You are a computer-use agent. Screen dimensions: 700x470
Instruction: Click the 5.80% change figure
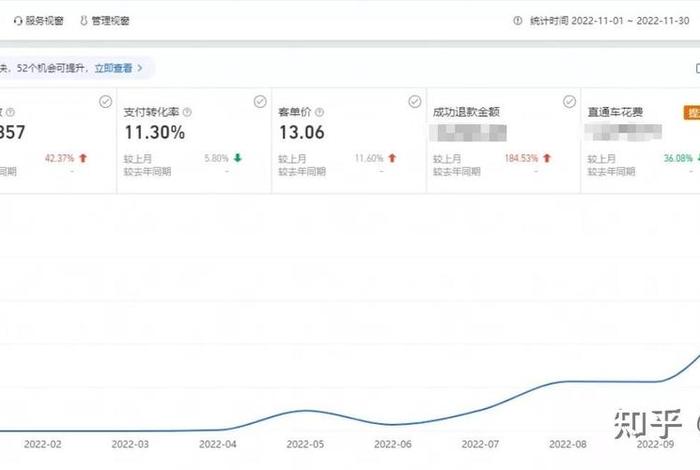[x=217, y=158]
